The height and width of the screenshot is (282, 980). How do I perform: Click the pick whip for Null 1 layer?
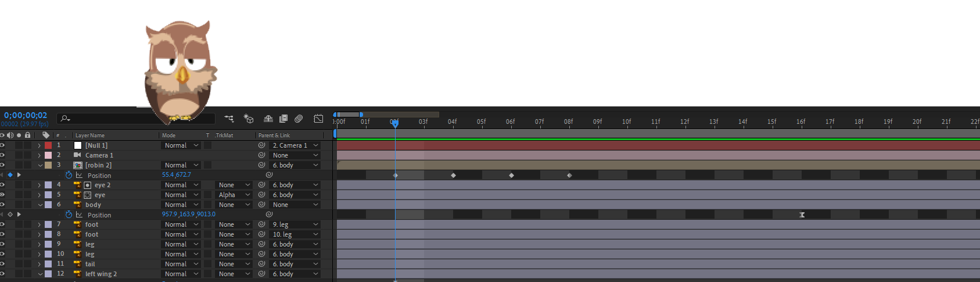coord(261,145)
